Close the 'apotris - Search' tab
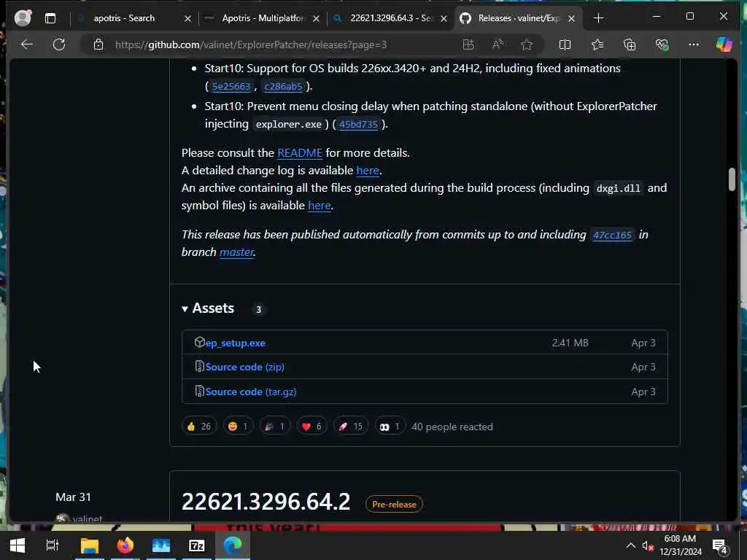The width and height of the screenshot is (747, 560). 187,18
